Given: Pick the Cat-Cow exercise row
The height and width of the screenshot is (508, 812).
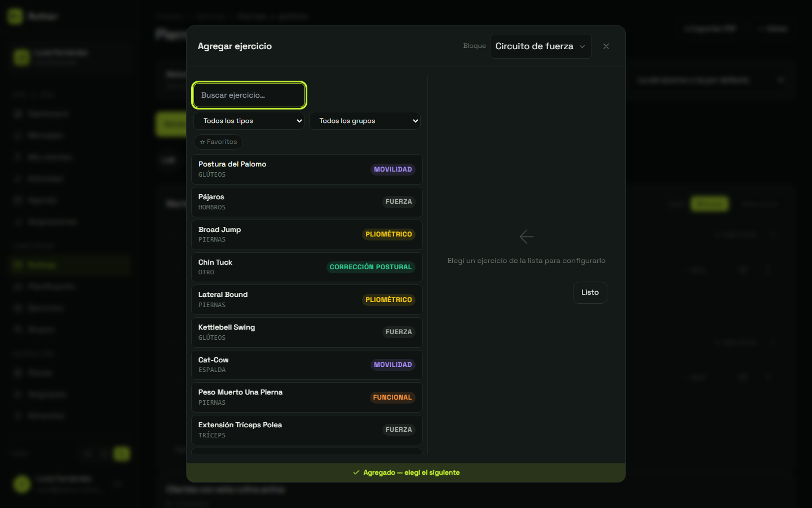Looking at the screenshot, I should pyautogui.click(x=307, y=365).
